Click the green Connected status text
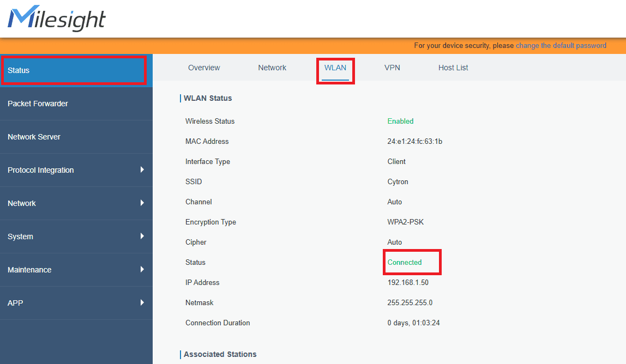 [x=404, y=262]
